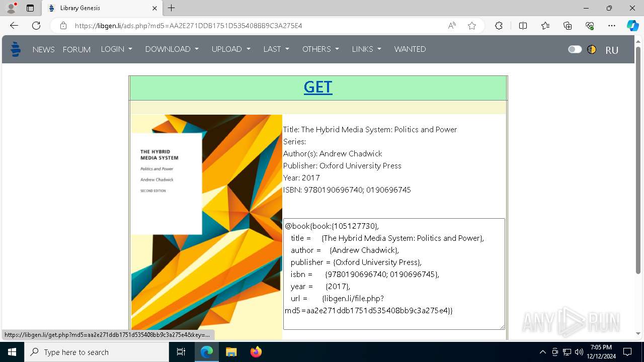644x362 pixels.
Task: Open the WANTED page
Action: [410, 49]
